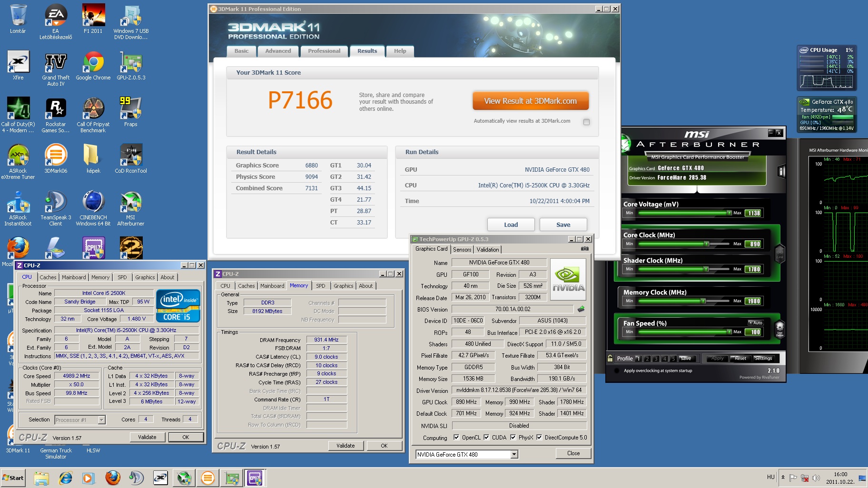The image size is (868, 488).
Task: Open the képek folder on the desktop
Action: pyautogui.click(x=93, y=158)
